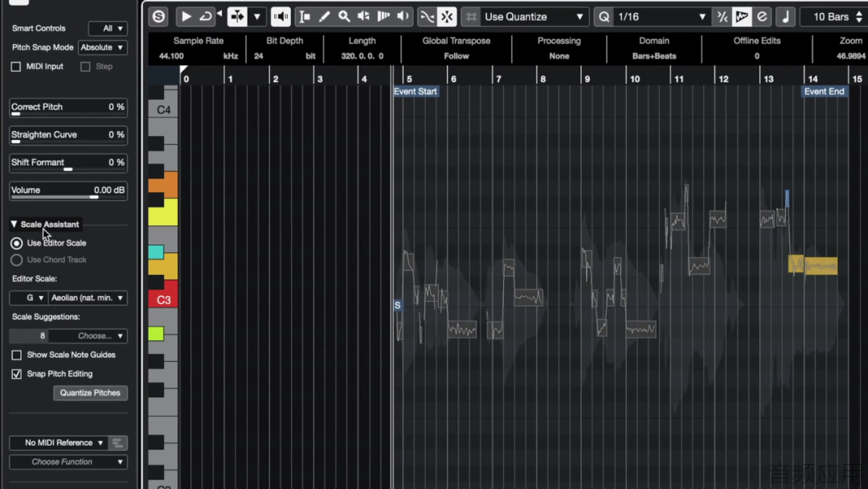Select the Scrub tool
This screenshot has width=868, height=489.
[x=383, y=17]
